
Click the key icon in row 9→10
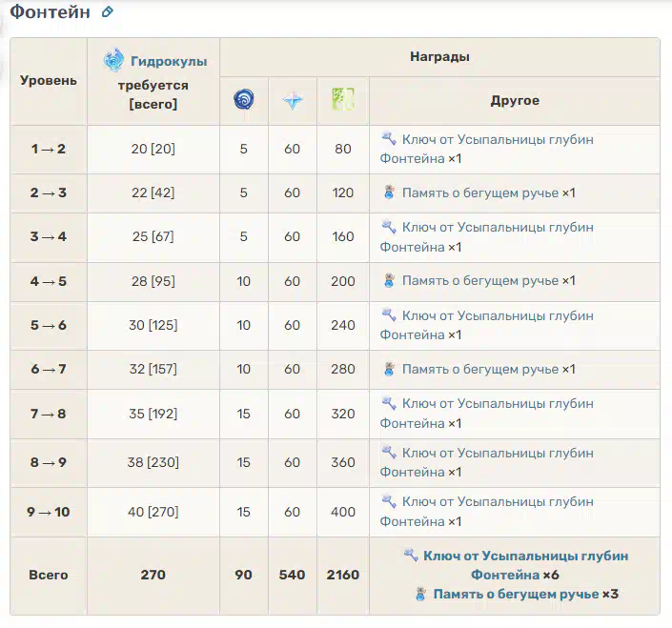point(389,501)
